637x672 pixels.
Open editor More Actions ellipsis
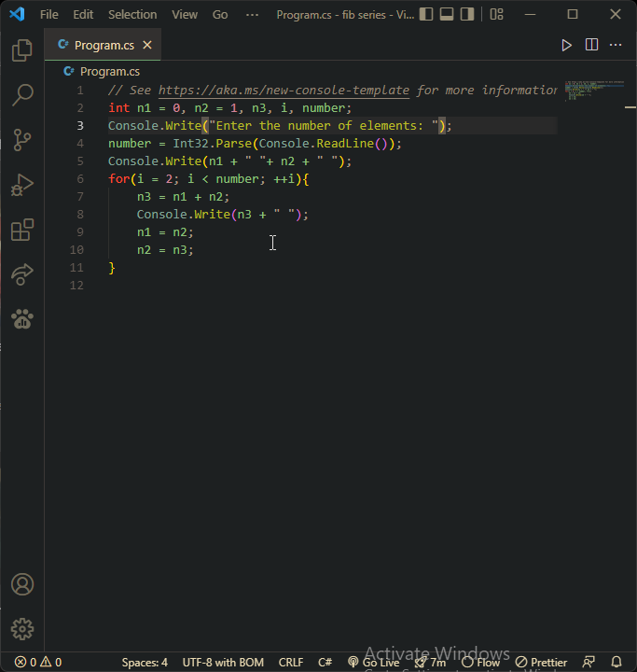point(616,45)
